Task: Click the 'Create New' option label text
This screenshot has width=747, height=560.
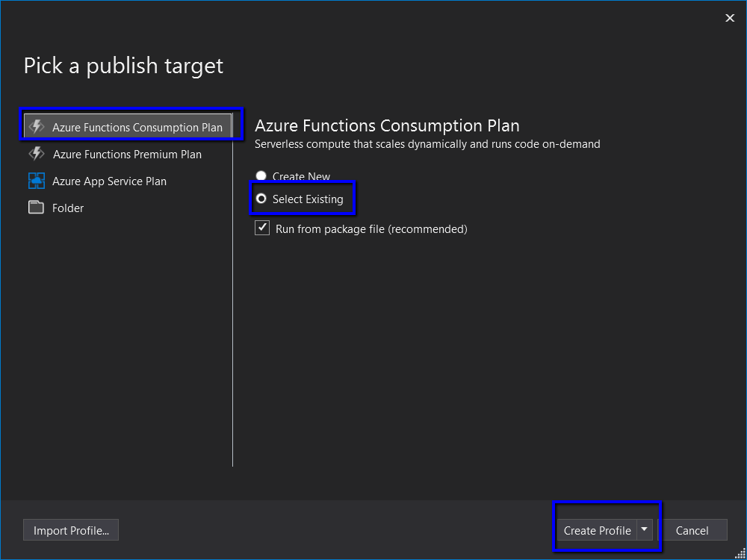Action: pyautogui.click(x=301, y=177)
